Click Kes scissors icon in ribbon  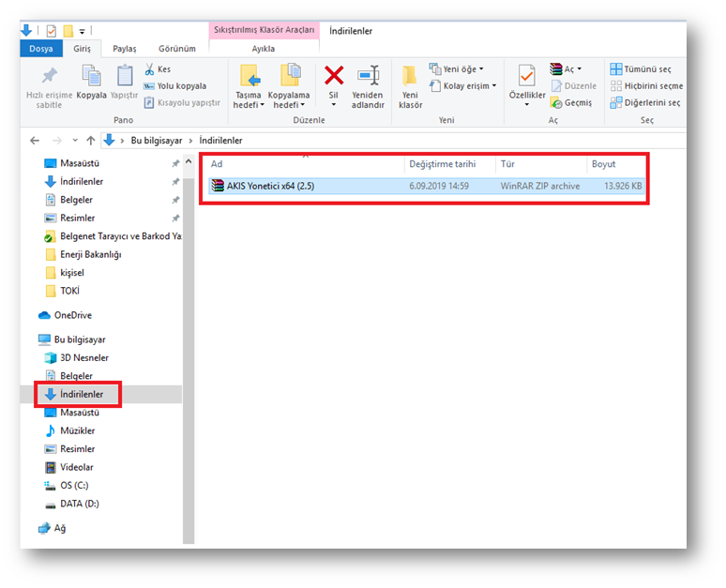150,69
